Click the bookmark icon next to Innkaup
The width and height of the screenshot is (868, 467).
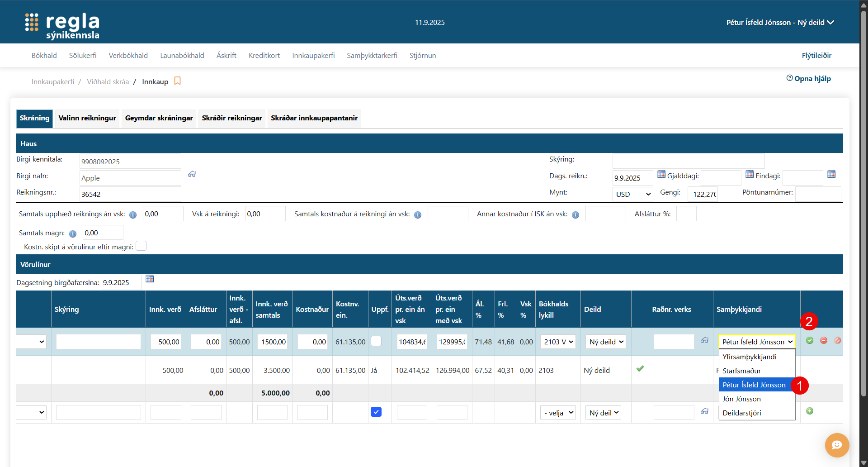[178, 81]
